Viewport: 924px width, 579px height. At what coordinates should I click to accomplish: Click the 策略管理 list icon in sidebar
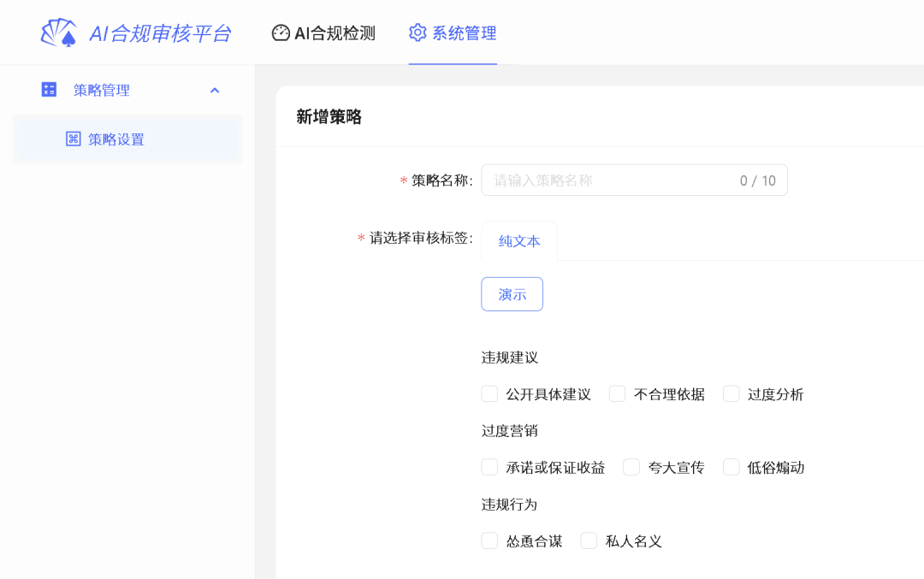tap(49, 90)
